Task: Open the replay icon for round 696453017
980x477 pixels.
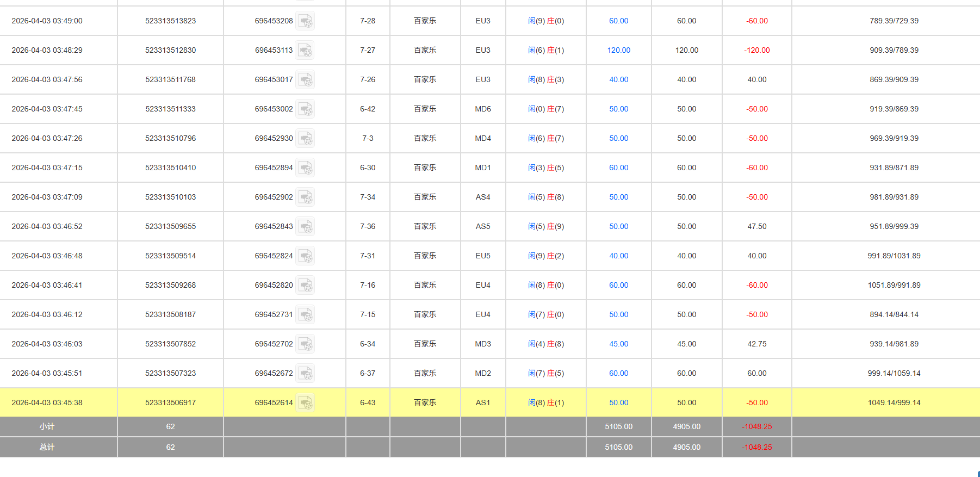Action: click(305, 80)
